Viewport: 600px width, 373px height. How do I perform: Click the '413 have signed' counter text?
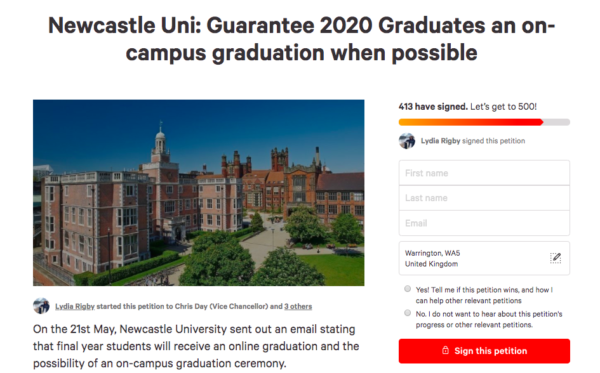pyautogui.click(x=433, y=107)
